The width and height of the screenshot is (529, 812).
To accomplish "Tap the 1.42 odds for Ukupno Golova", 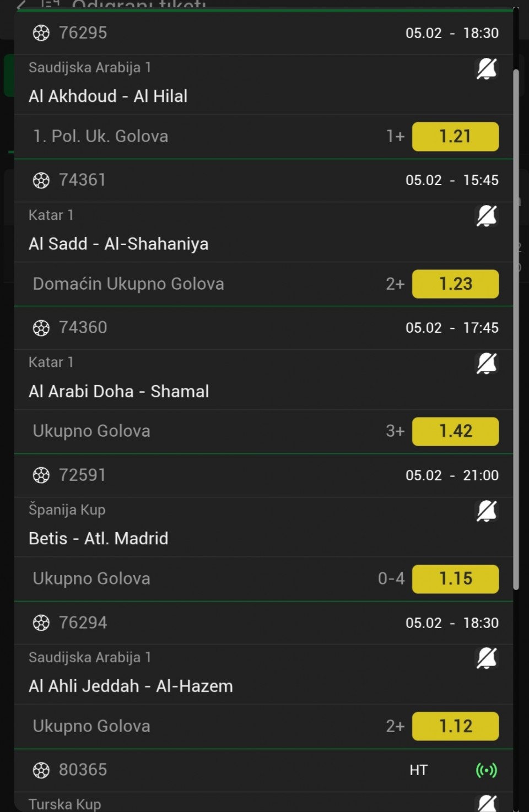I will click(x=455, y=431).
